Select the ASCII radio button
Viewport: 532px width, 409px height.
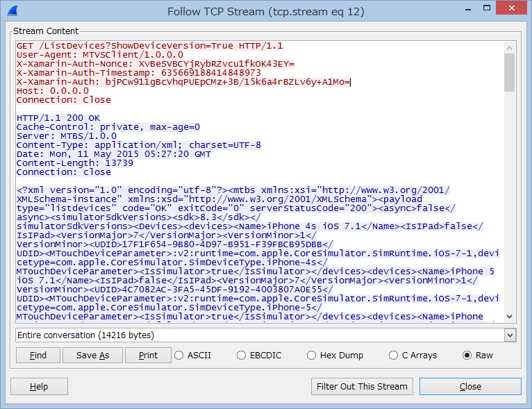click(192, 355)
